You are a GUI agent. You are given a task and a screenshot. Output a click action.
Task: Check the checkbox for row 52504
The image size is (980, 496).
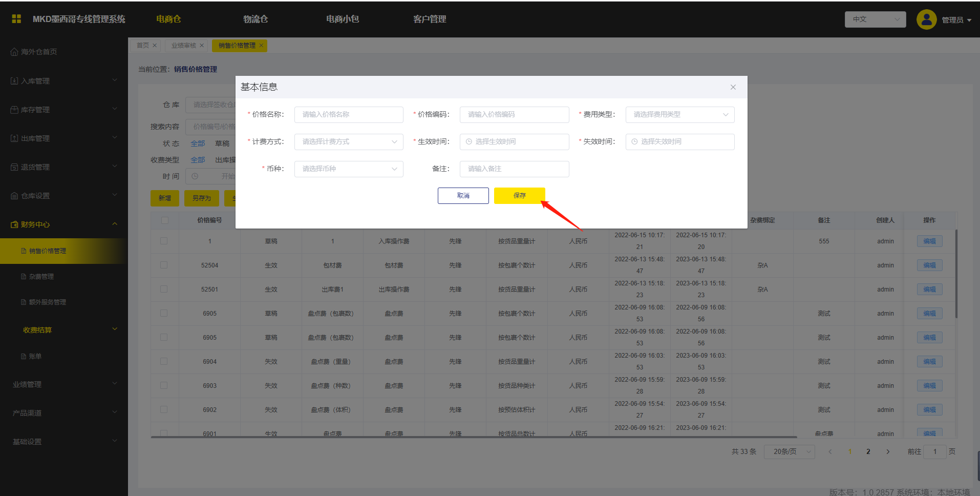pos(164,265)
